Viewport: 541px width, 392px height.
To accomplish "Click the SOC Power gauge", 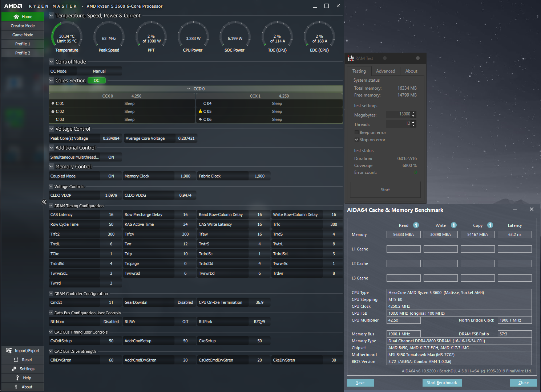I will (235, 37).
